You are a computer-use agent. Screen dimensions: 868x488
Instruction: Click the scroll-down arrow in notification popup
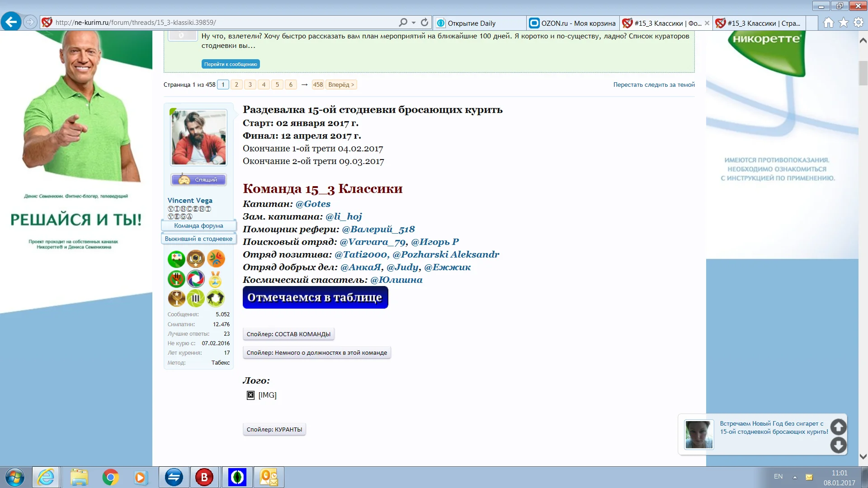(838, 445)
